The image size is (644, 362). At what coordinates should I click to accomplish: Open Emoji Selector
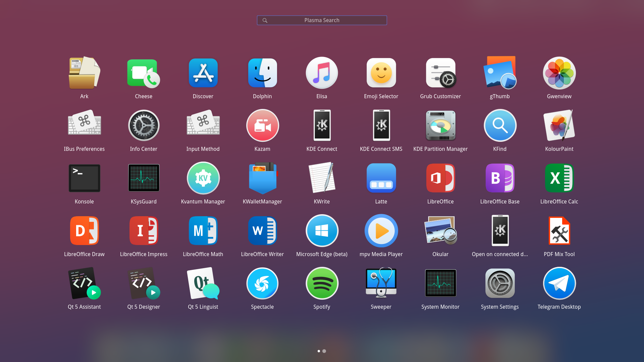click(381, 73)
